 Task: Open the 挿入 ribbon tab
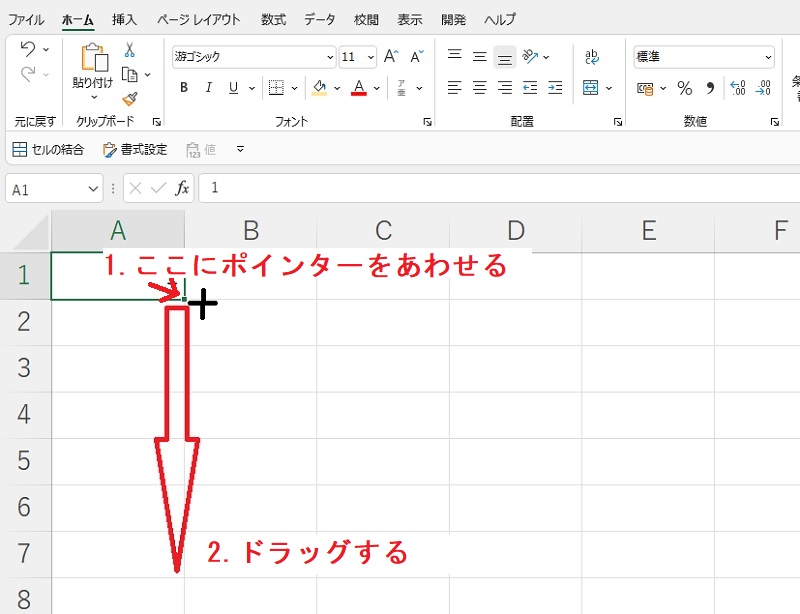coord(124,19)
